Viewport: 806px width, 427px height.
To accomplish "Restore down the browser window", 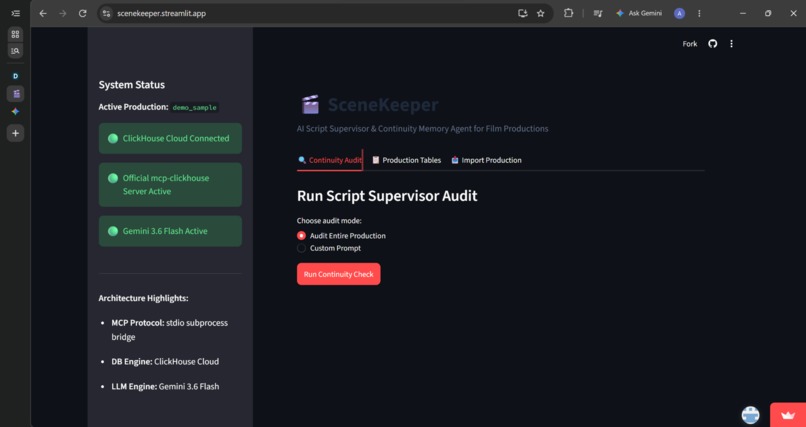I will pos(768,13).
